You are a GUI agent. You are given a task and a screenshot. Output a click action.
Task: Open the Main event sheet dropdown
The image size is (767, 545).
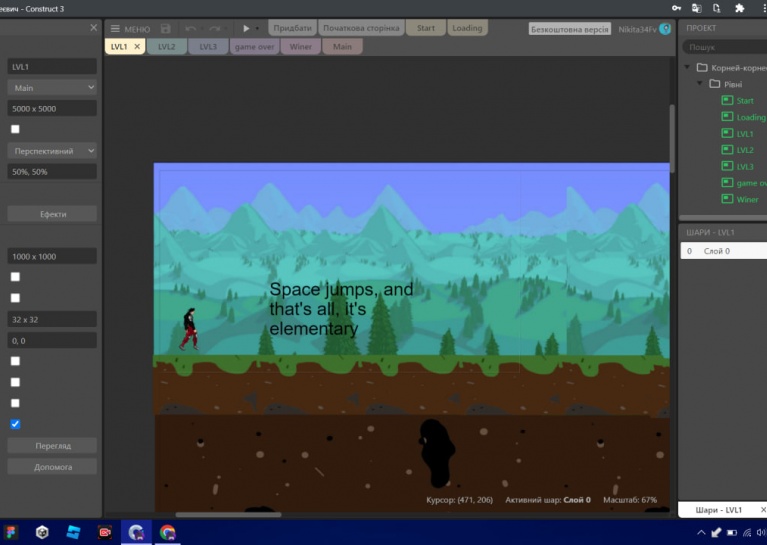(x=52, y=88)
